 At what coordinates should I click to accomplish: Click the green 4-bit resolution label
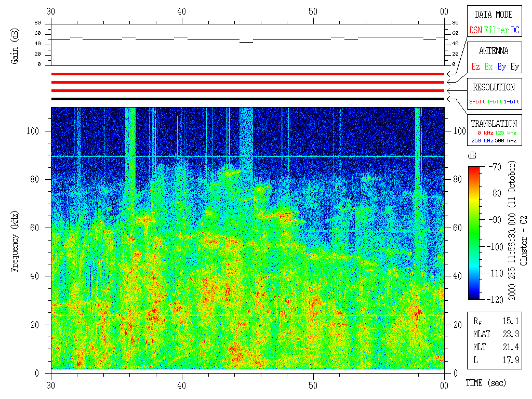[495, 102]
